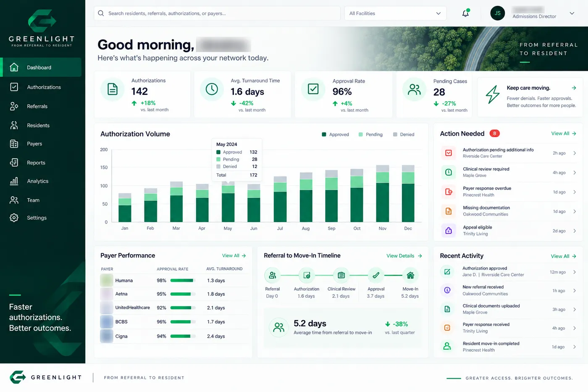Toggle the Approved series in chart legend

(335, 134)
